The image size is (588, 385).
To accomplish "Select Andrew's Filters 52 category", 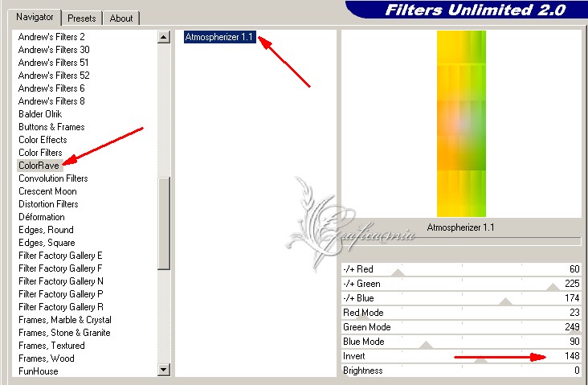I will click(54, 76).
